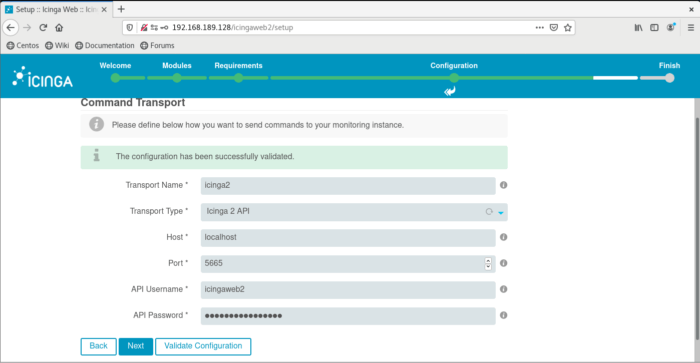Click the page vertical scrollbar

[696, 228]
